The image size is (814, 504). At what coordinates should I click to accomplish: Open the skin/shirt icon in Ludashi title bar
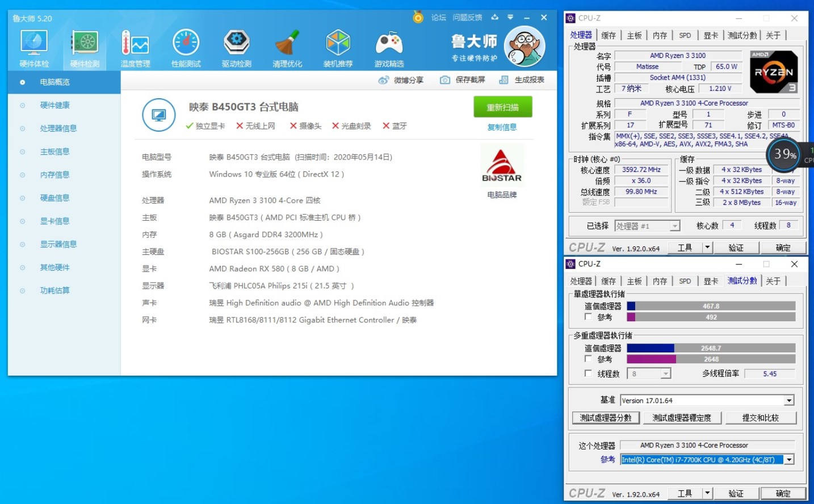pyautogui.click(x=495, y=18)
